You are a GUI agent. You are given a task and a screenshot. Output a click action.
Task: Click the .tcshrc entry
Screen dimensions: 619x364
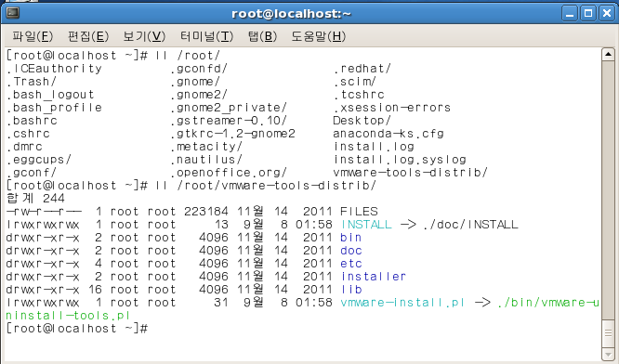(x=359, y=95)
